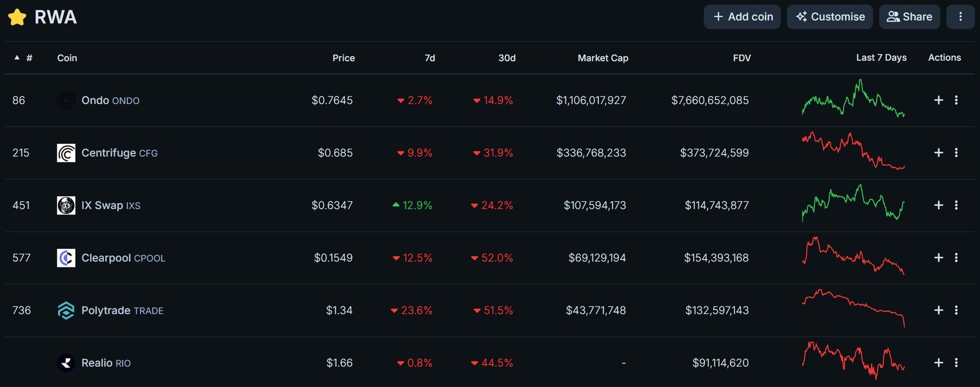
Task: Click the Centrifuge coin logo
Action: point(66,153)
